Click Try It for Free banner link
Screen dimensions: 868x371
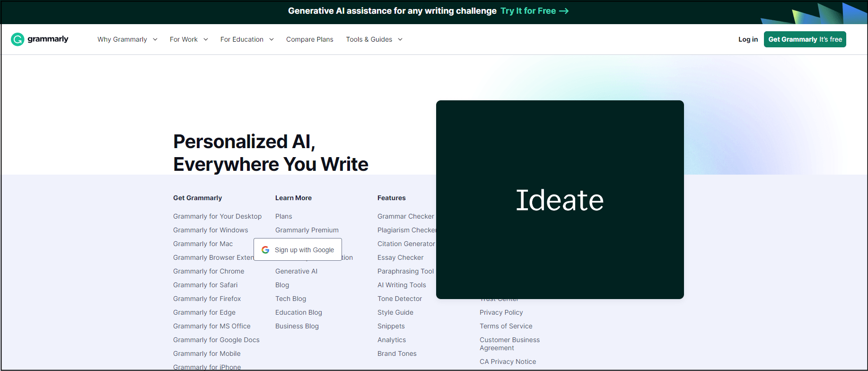pyautogui.click(x=535, y=11)
